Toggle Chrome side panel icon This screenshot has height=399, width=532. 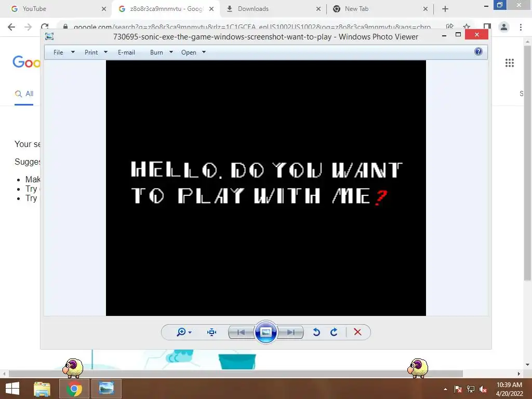[x=487, y=26]
